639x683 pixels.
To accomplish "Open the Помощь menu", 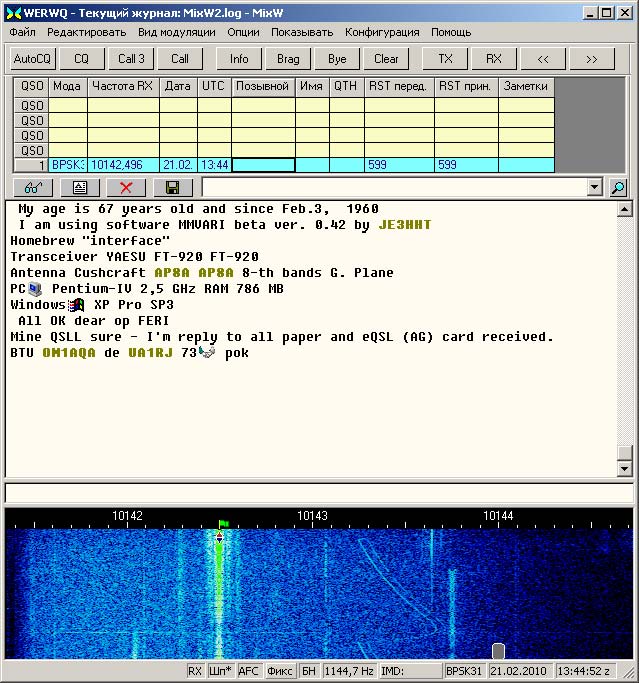I will [451, 32].
